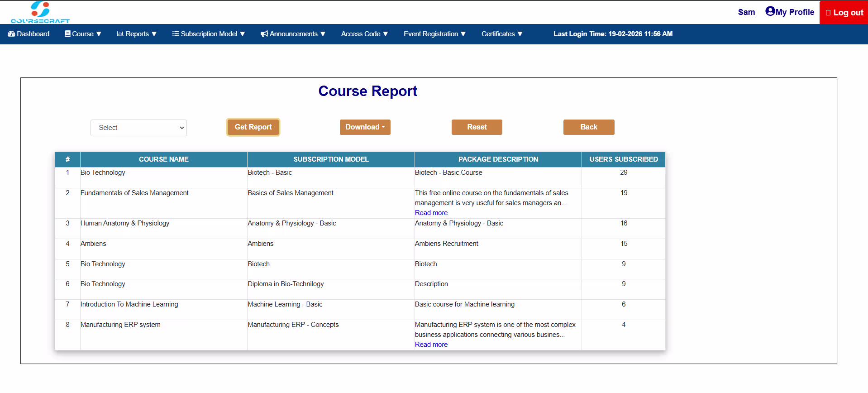Expand the Certificates menu arrow

(x=520, y=34)
